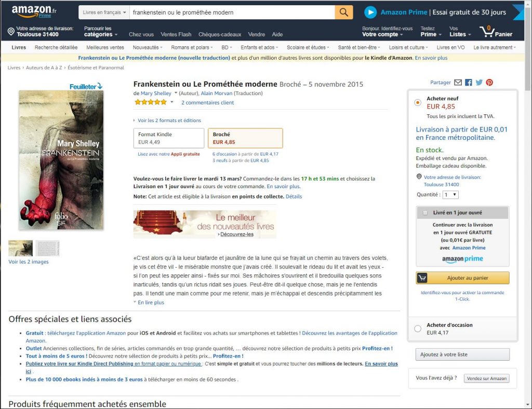This screenshot has height=409, width=532.
Task: Click the second book image thumbnail
Action: pos(47,248)
